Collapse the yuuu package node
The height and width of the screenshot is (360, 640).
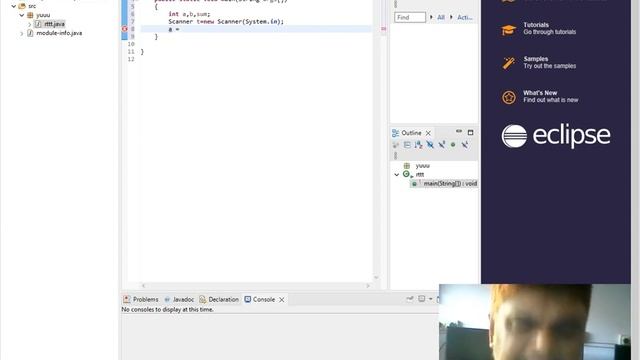pyautogui.click(x=22, y=15)
